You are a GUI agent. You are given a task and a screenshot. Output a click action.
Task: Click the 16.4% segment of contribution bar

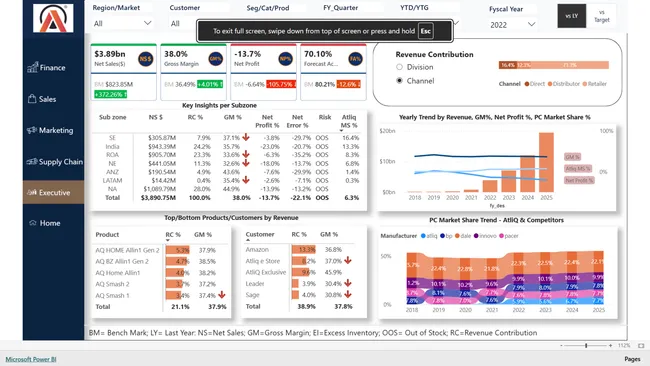[x=507, y=65]
